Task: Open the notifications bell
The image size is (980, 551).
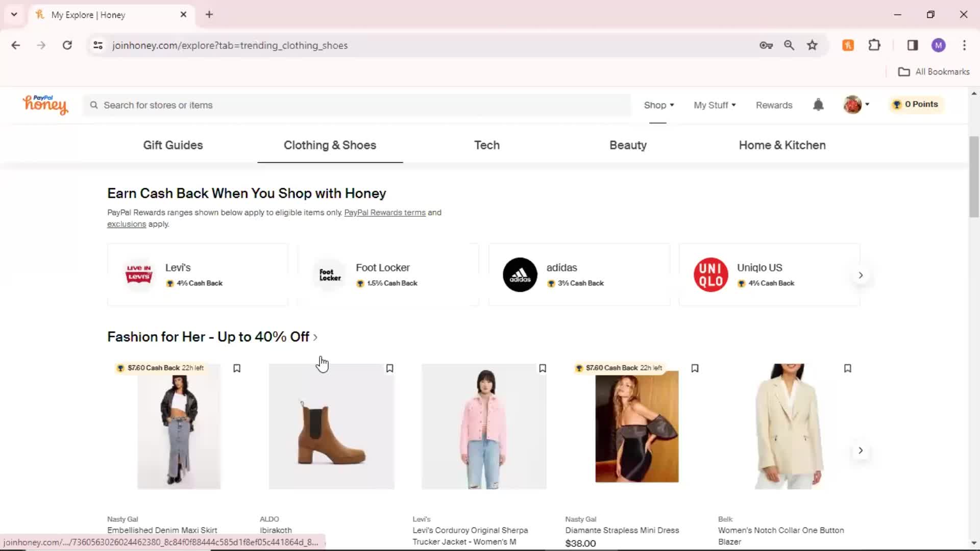Action: tap(818, 105)
